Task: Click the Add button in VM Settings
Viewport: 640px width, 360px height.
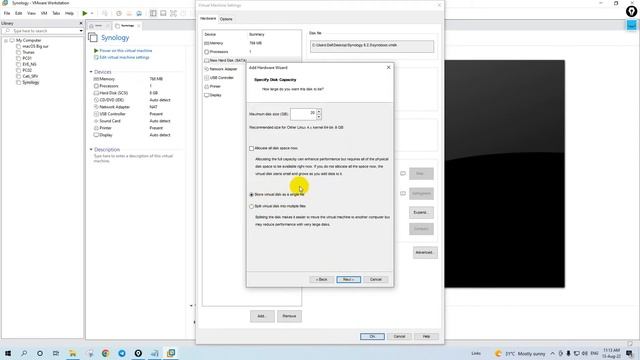Action: tap(262, 316)
